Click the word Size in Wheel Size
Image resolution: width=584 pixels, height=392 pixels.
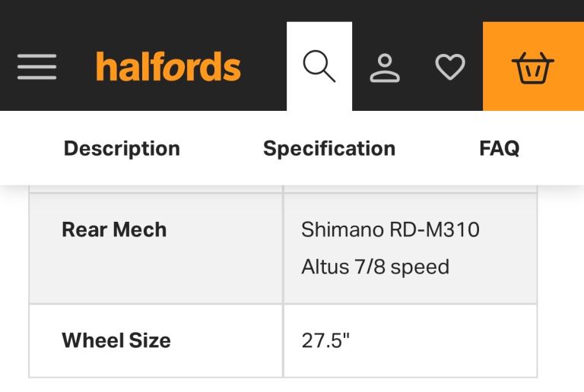coord(149,340)
